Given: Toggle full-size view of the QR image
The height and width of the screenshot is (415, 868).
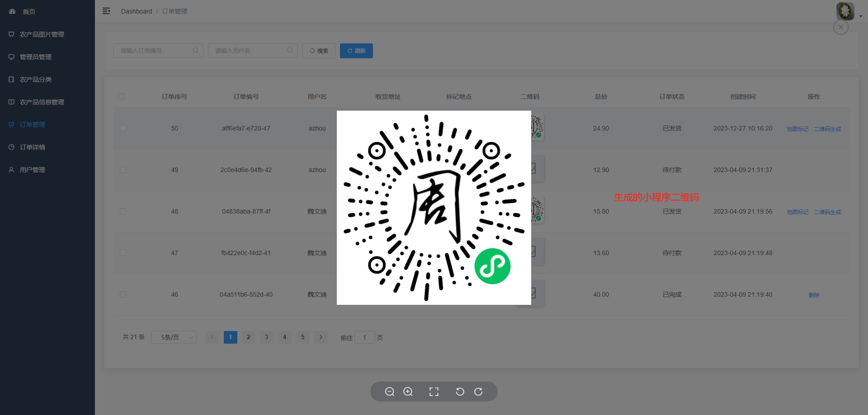Looking at the screenshot, I should 434,392.
